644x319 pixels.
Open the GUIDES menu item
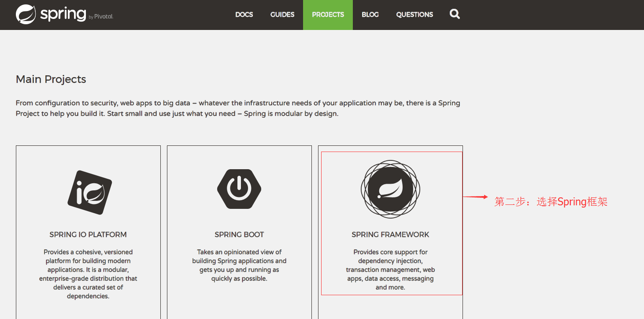pyautogui.click(x=282, y=15)
